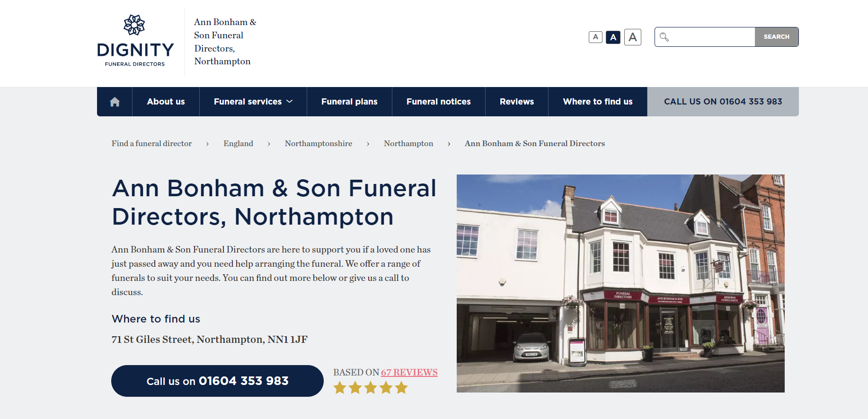Click the magnifier icon in search box
This screenshot has height=419, width=868.
[664, 37]
